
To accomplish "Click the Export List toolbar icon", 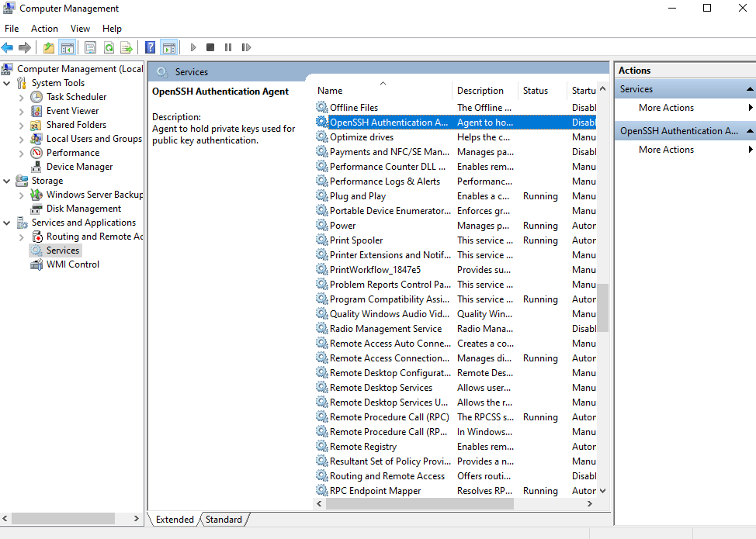I will click(127, 47).
